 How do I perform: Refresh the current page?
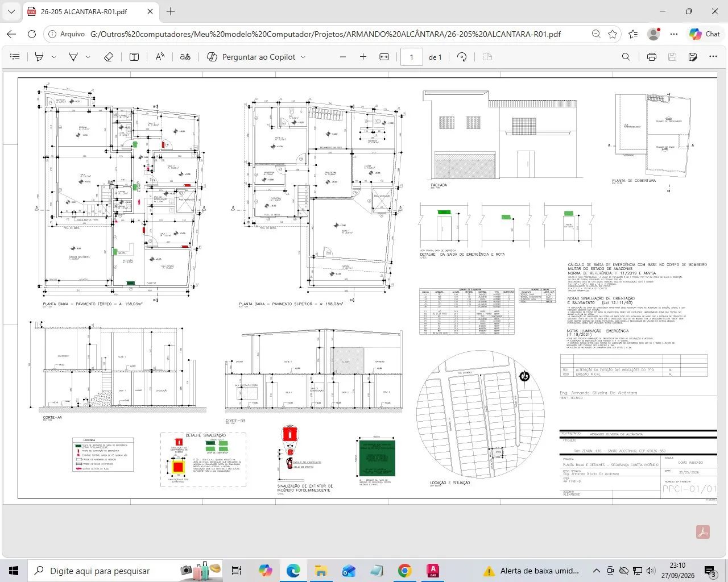(32, 34)
